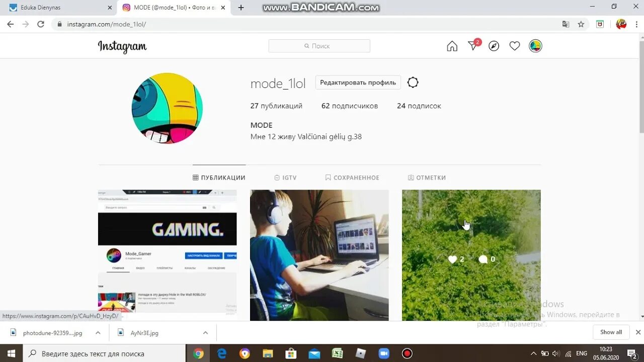Expand options for photodune download
Viewport: 644px width, 362px height.
pos(98,332)
